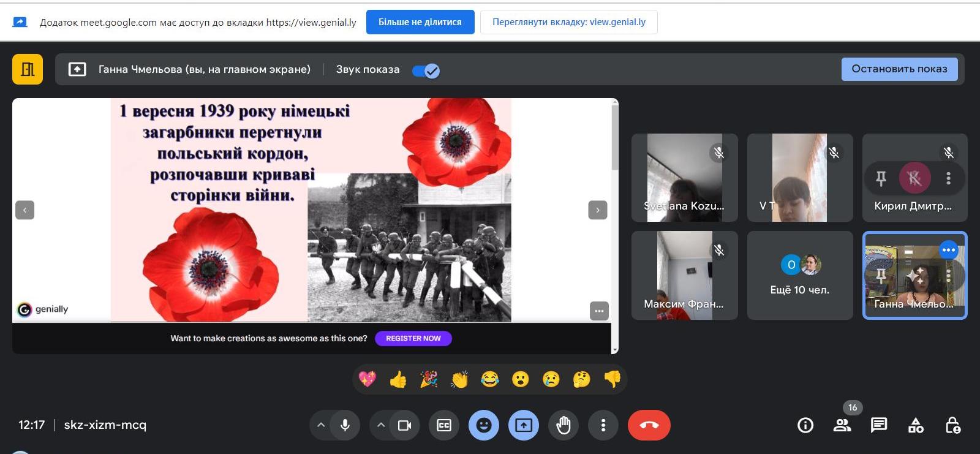
Task: Open the meeting details info icon
Action: (805, 425)
